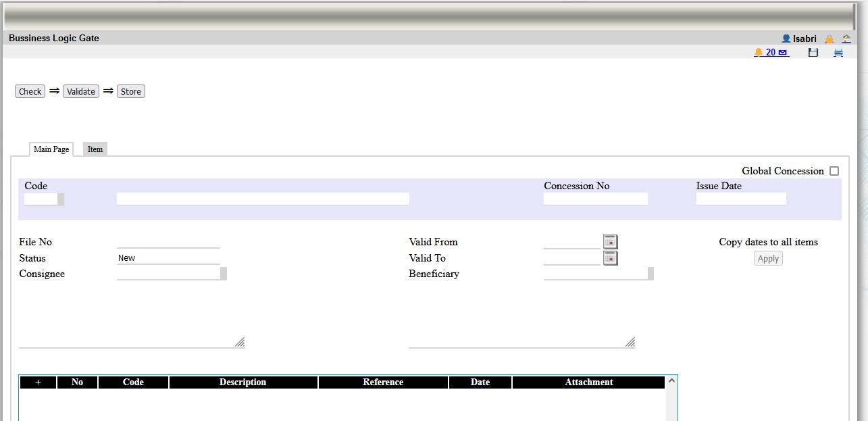868x421 pixels.
Task: Open the Consignee dropdown list
Action: click(x=224, y=274)
